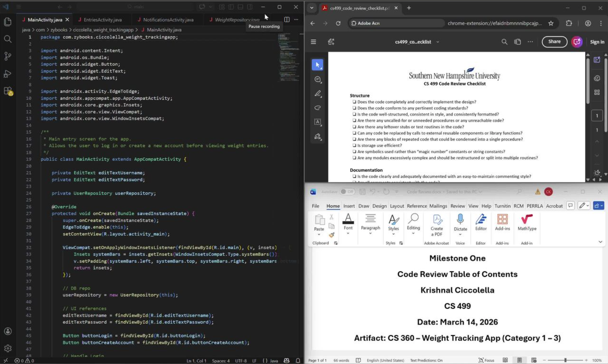Open notifications bell in VS Code status bar
608x364 pixels.
[298, 361]
